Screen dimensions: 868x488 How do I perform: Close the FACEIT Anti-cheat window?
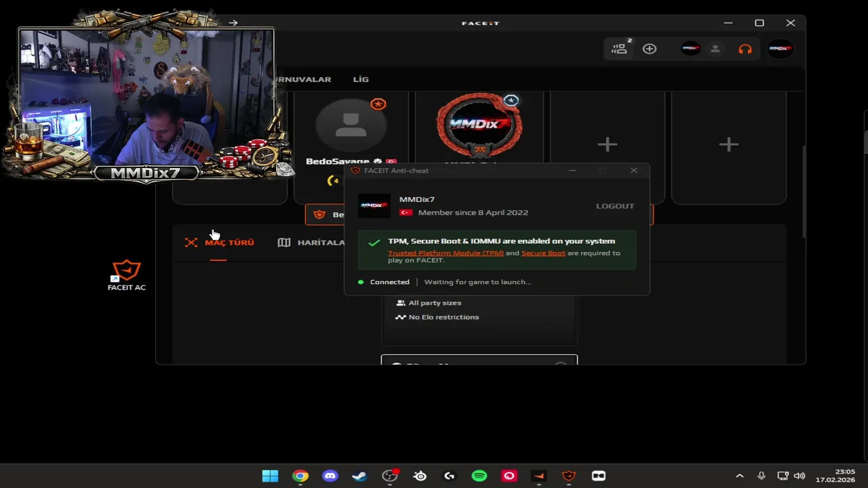pos(634,170)
